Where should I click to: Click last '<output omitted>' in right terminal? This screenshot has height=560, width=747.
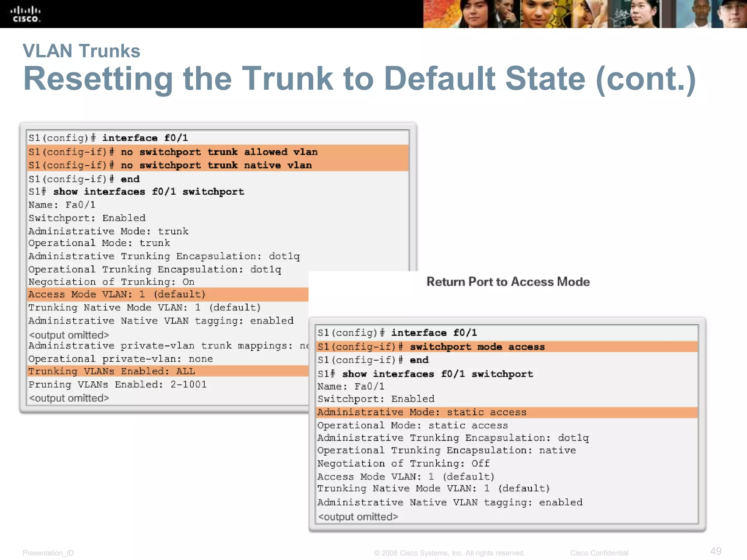tap(358, 517)
